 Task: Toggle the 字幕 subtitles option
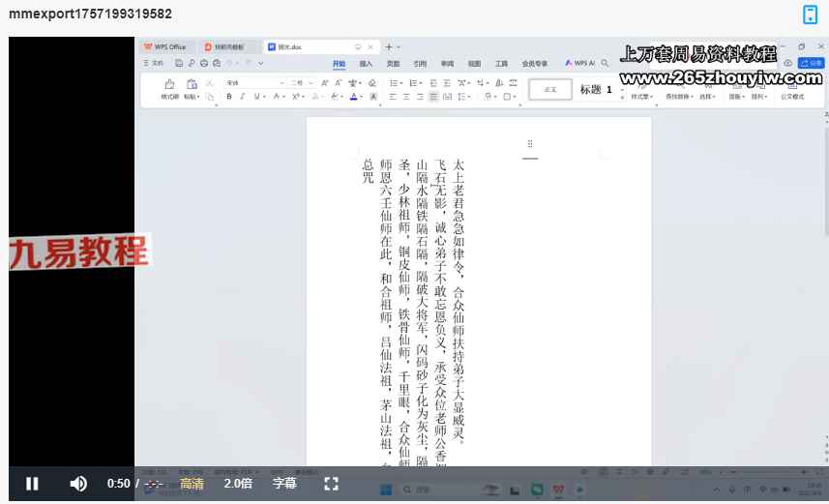(x=284, y=484)
